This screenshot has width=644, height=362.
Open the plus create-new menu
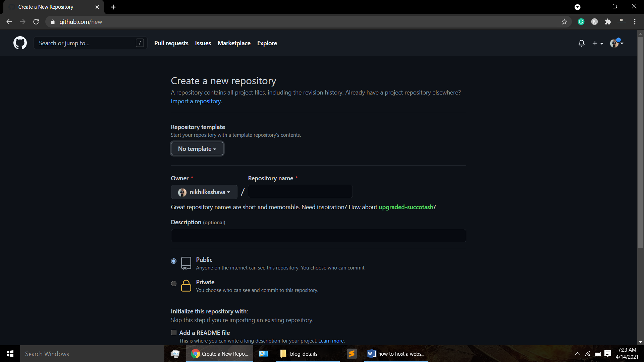pyautogui.click(x=598, y=43)
